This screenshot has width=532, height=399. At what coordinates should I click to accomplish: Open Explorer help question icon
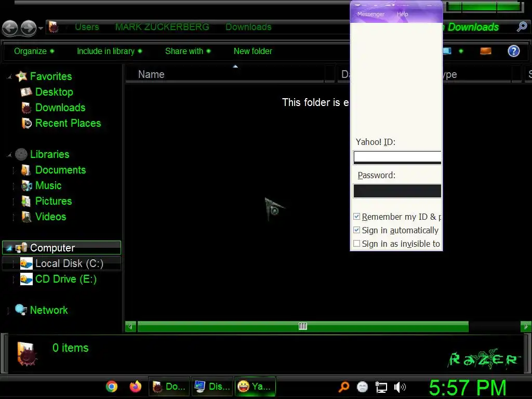click(514, 51)
